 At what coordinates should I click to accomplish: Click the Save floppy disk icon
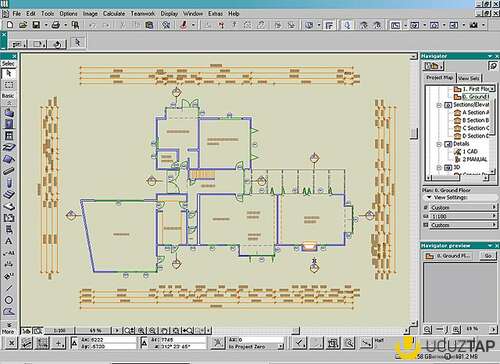coord(36,25)
